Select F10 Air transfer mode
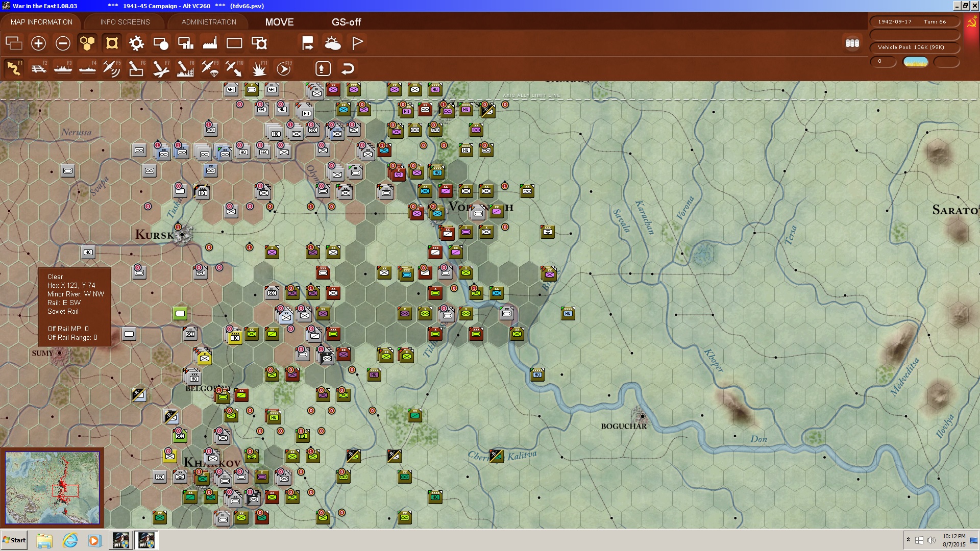The width and height of the screenshot is (980, 551). (x=234, y=68)
